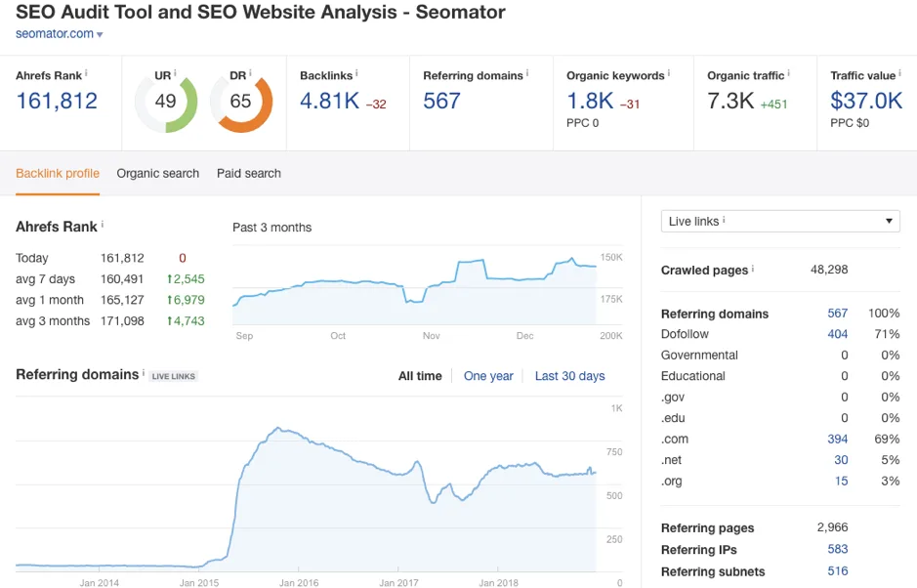The width and height of the screenshot is (917, 588).
Task: Open the Paid search tab
Action: pos(249,173)
